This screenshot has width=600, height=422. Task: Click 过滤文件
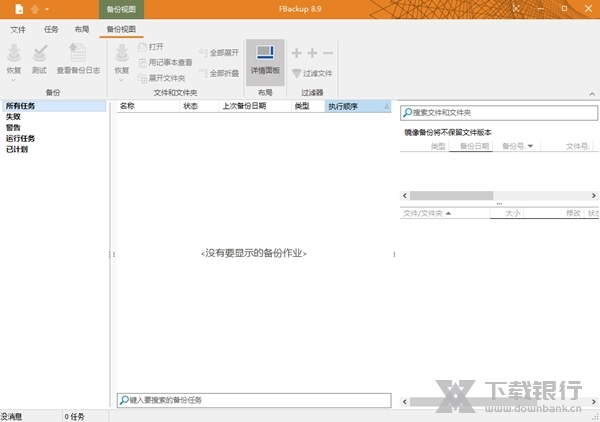(312, 73)
